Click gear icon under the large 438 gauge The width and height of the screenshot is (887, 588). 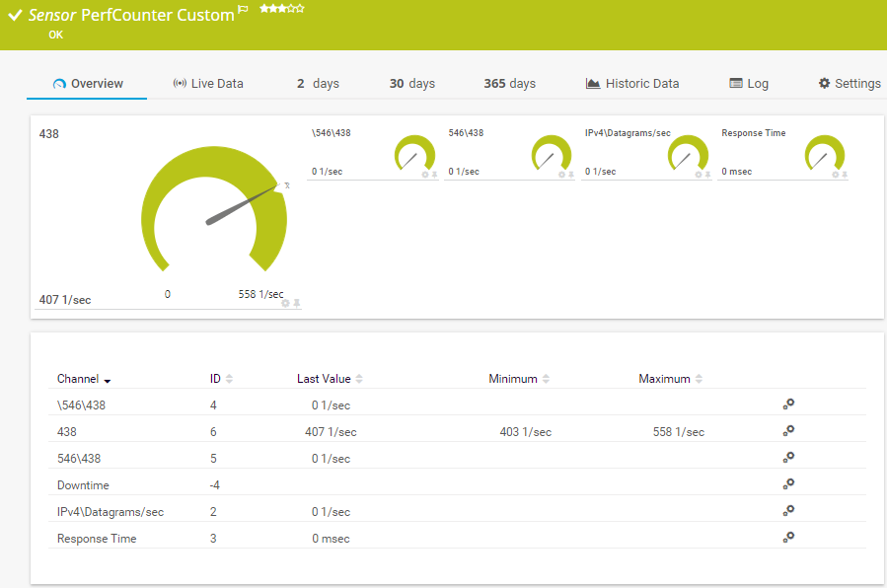[x=286, y=303]
